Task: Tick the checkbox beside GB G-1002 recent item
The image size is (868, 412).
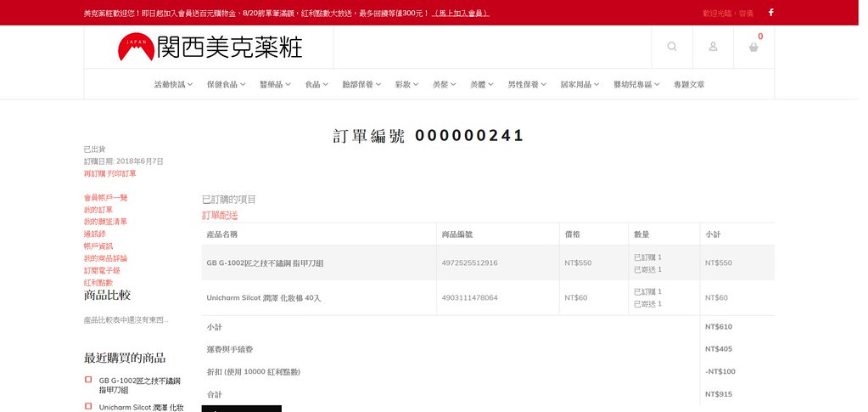Action: coord(88,380)
